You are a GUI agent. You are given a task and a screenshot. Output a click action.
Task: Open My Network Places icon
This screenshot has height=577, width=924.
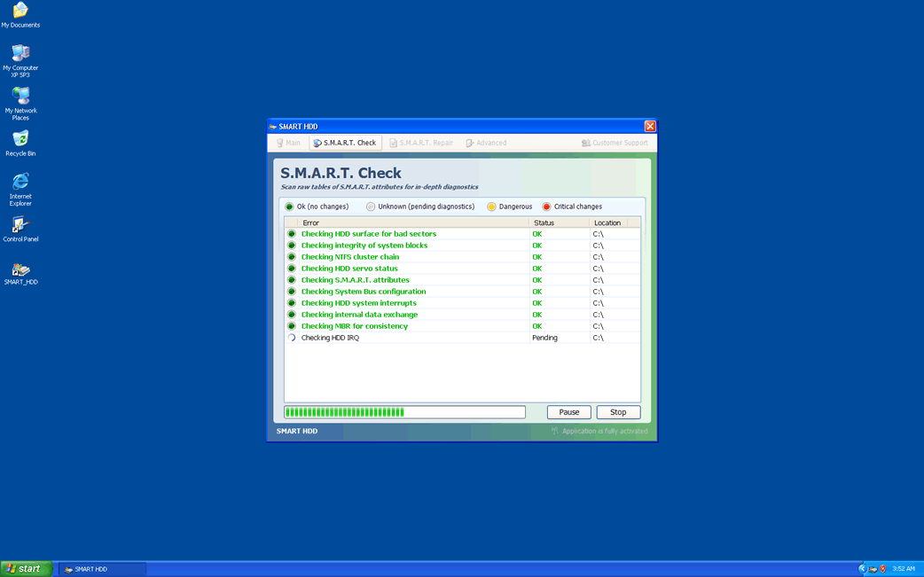20,97
